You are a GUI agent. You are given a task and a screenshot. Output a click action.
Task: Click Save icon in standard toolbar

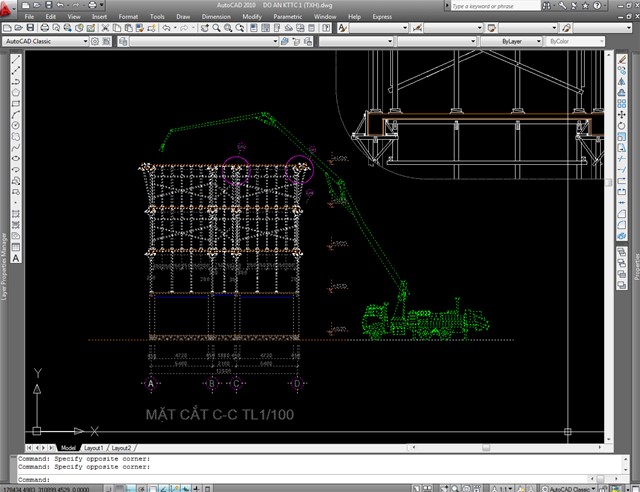(30, 28)
